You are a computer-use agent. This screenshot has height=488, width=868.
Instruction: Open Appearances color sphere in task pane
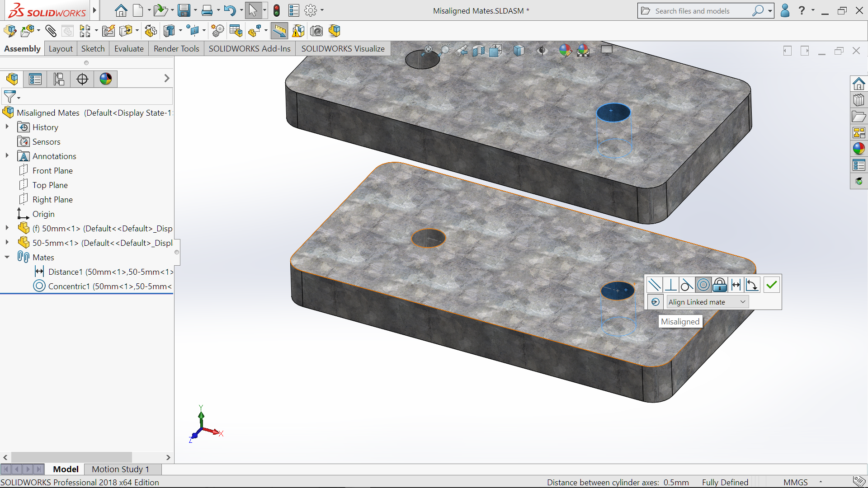point(859,149)
